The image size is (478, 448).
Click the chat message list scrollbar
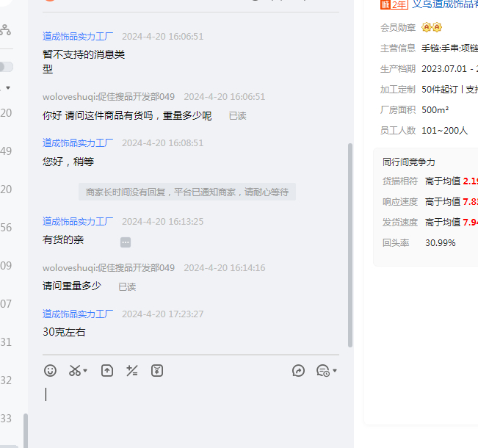350,242
